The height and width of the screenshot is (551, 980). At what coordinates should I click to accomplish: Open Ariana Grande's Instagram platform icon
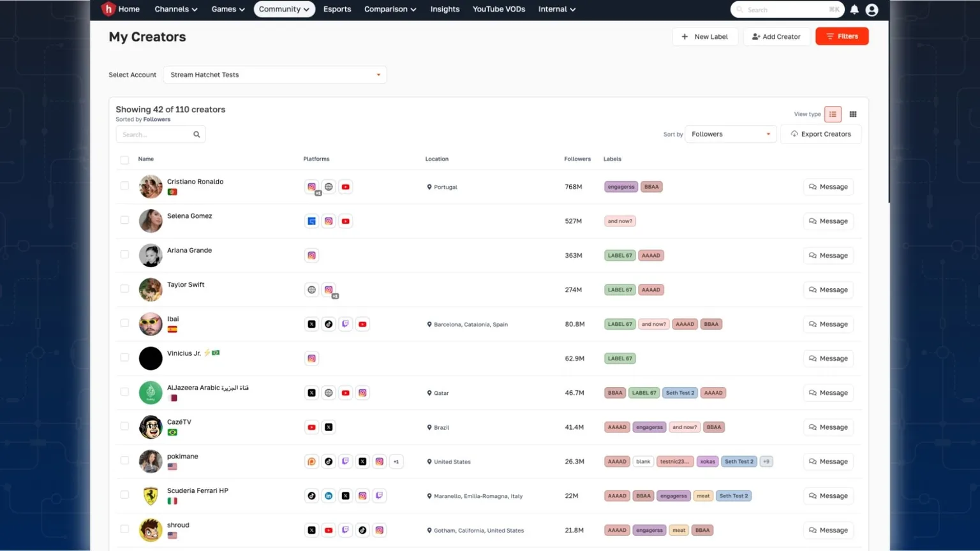[x=311, y=256]
